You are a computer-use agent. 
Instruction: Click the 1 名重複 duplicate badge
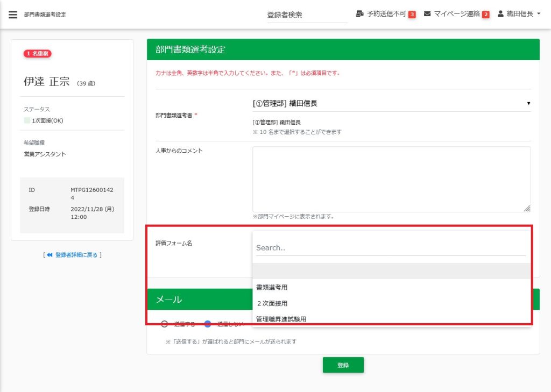coord(37,54)
